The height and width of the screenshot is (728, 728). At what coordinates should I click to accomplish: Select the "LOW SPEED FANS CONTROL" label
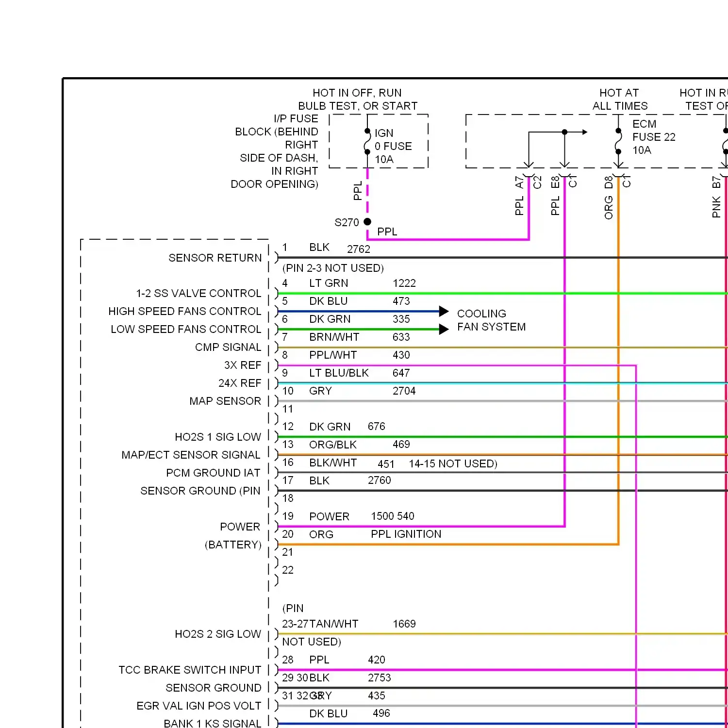pos(186,329)
